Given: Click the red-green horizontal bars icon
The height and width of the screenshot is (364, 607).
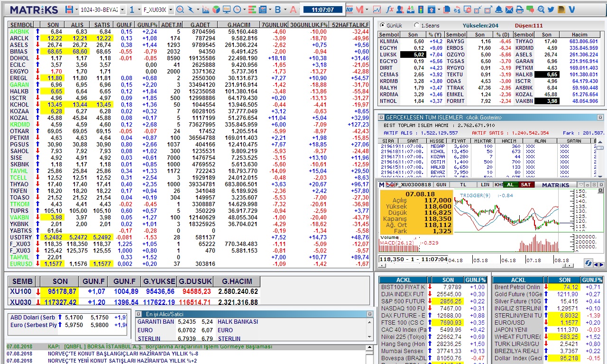Looking at the screenshot, I should pyautogui.click(x=252, y=9).
